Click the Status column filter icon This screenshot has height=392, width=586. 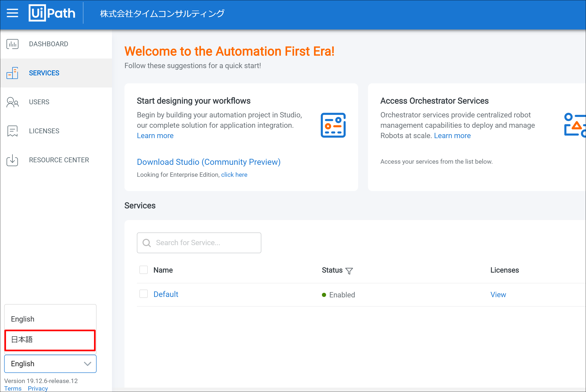(349, 271)
